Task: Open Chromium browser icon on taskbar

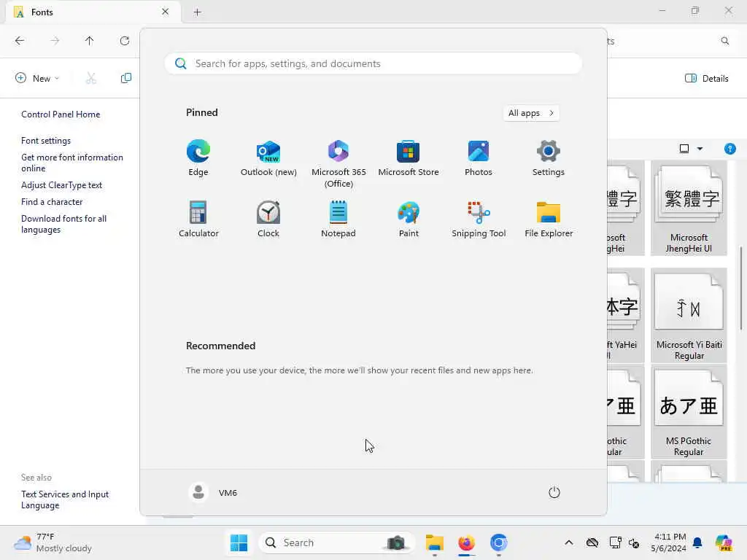Action: (498, 542)
